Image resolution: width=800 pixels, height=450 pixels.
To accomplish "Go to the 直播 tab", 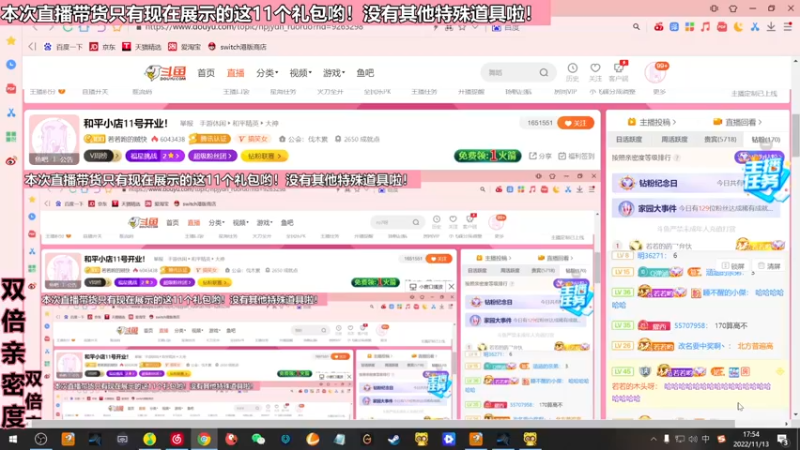I will (x=235, y=73).
